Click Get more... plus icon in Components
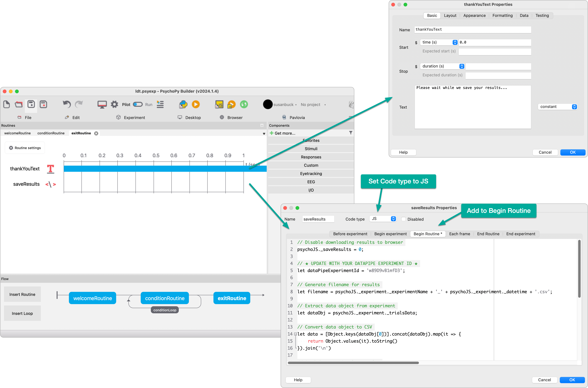Image resolution: width=588 pixels, height=388 pixels. (x=272, y=133)
